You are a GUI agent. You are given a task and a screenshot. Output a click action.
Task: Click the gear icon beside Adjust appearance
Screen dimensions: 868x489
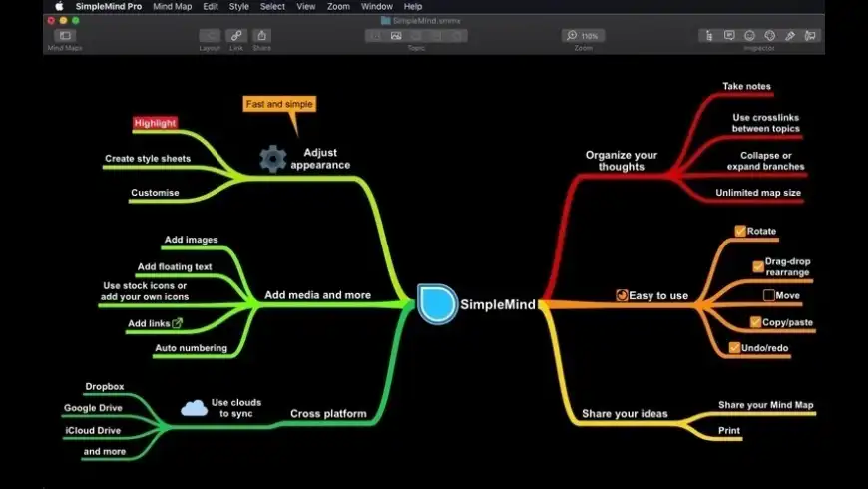click(x=273, y=159)
